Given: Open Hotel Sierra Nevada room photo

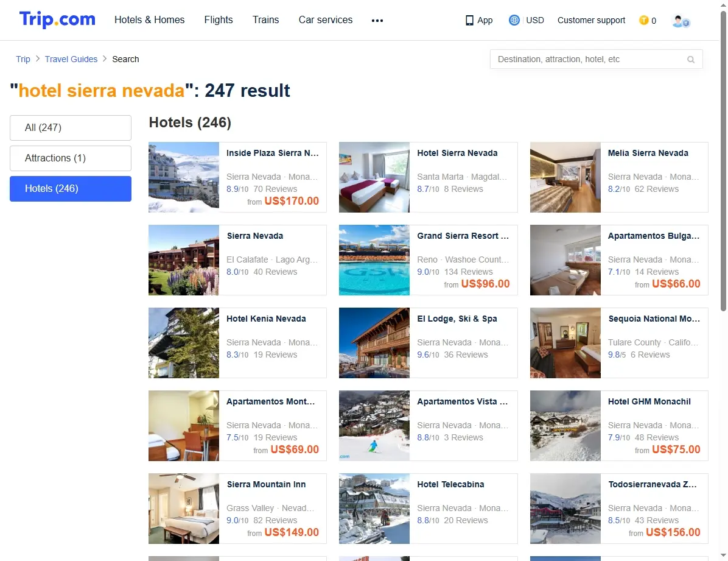Looking at the screenshot, I should click(374, 177).
